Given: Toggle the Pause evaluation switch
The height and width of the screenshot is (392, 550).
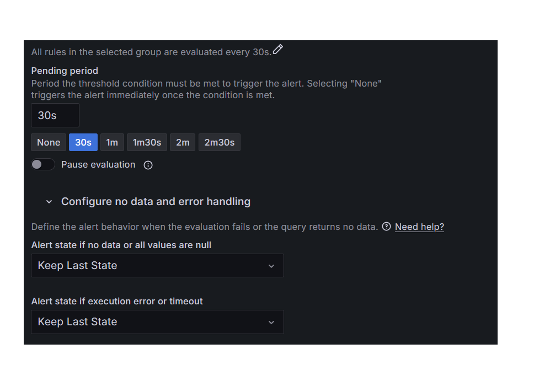Looking at the screenshot, I should pos(43,164).
